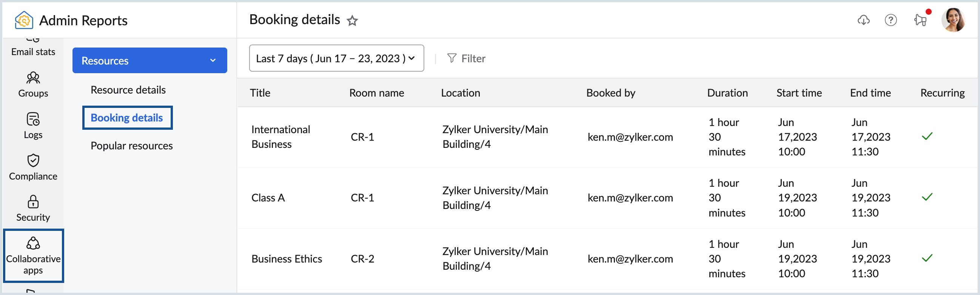Open the Collaborative apps section
Image resolution: width=980 pixels, height=295 pixels.
click(x=33, y=255)
